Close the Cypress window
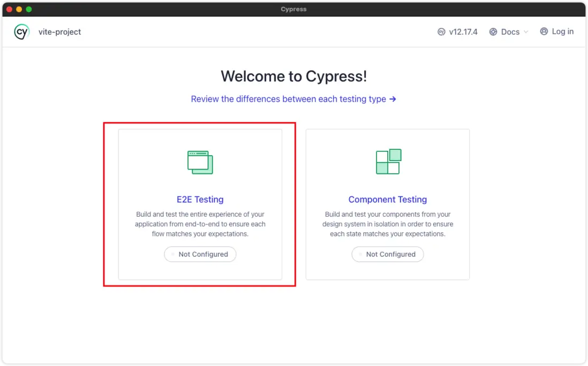 tap(10, 10)
